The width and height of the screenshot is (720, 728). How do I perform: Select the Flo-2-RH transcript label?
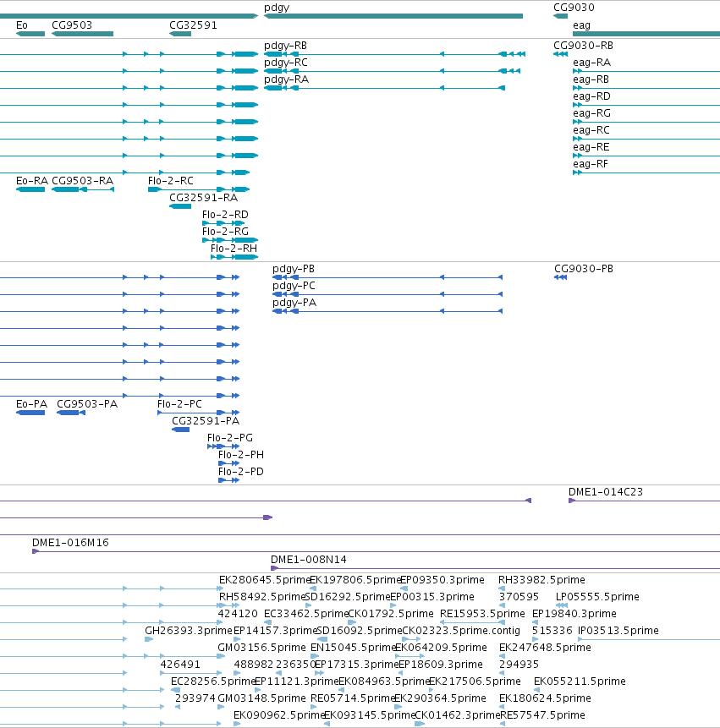[x=234, y=249]
